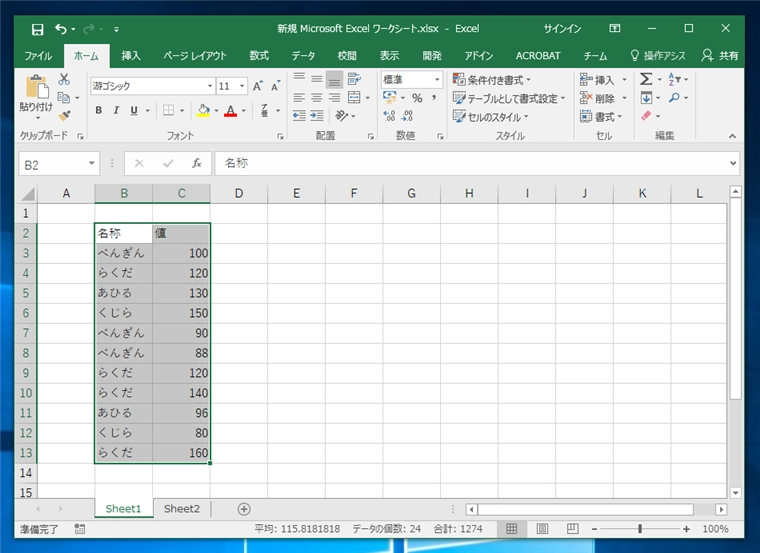Open Find and Select magnifier icon

coord(674,98)
